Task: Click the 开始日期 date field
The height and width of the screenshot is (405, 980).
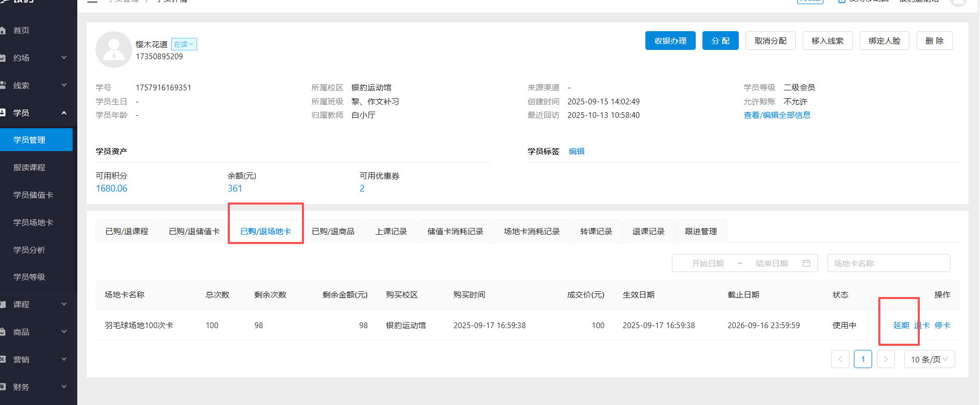Action: 707,263
